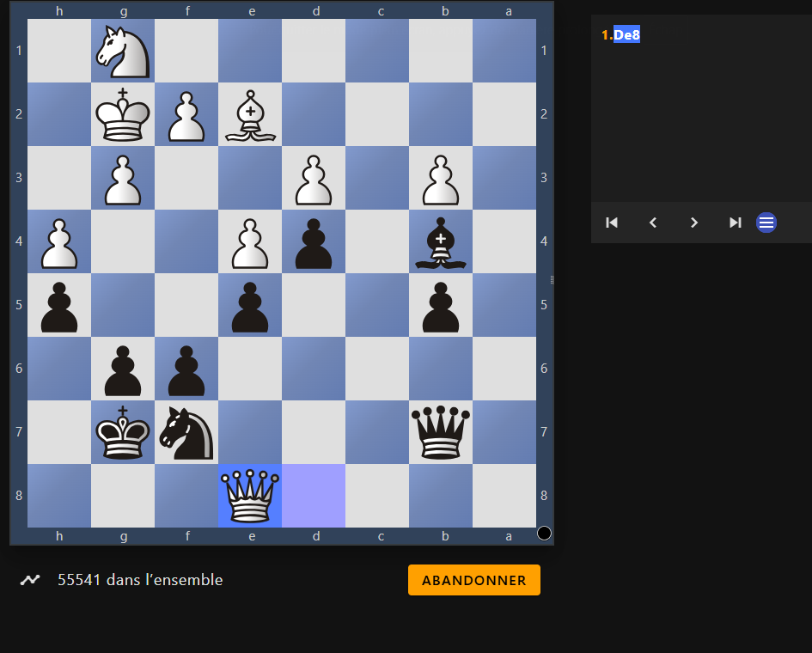Select the black knight on f7
The height and width of the screenshot is (653, 812).
pos(186,432)
